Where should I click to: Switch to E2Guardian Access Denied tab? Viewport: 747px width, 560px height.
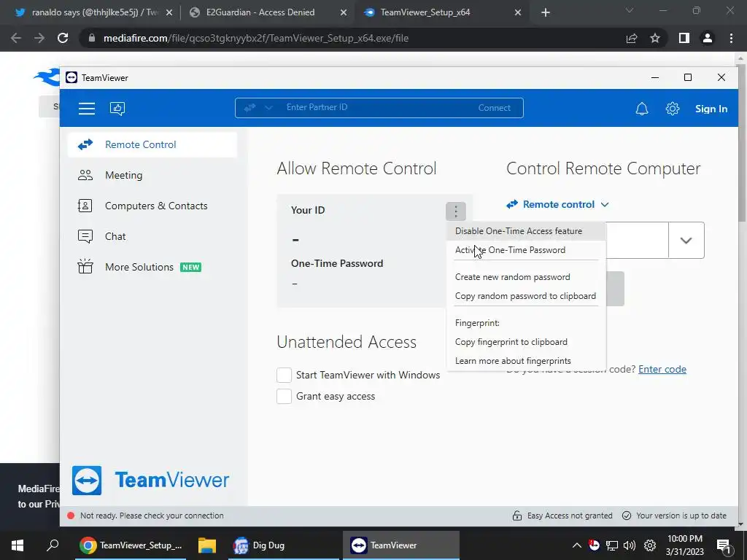pos(267,13)
